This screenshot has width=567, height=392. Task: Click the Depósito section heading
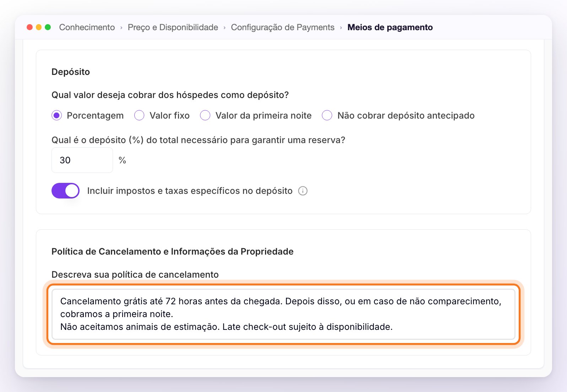71,72
